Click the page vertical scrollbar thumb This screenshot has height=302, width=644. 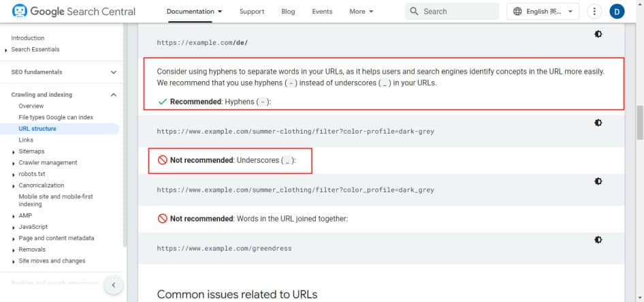pos(641,123)
